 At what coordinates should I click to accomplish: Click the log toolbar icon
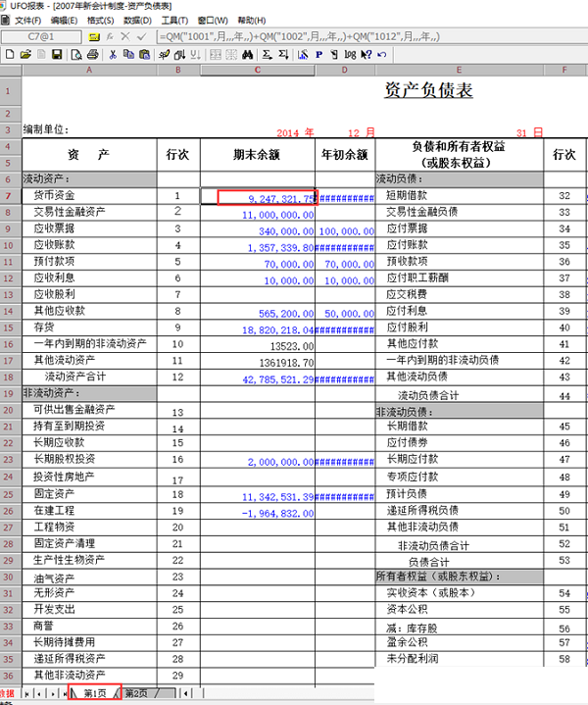350,54
